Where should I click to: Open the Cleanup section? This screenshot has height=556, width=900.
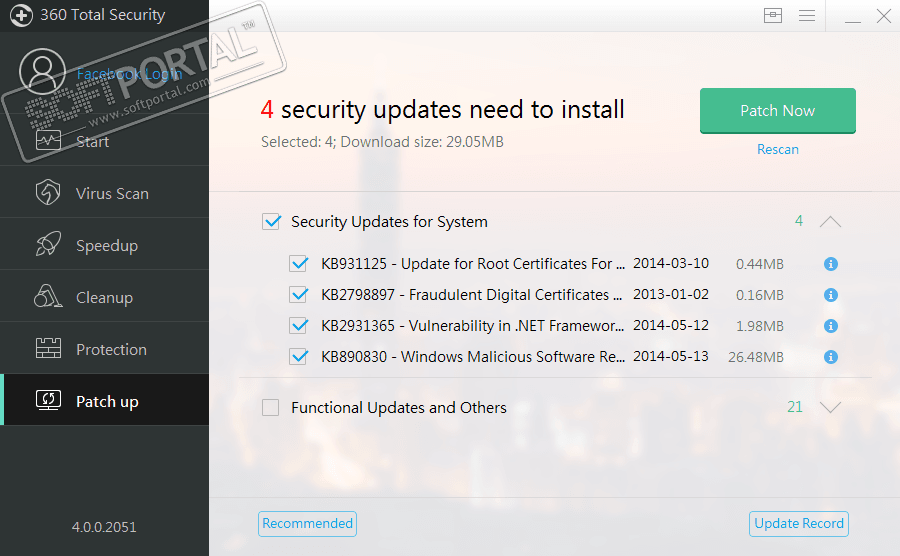pyautogui.click(x=104, y=297)
